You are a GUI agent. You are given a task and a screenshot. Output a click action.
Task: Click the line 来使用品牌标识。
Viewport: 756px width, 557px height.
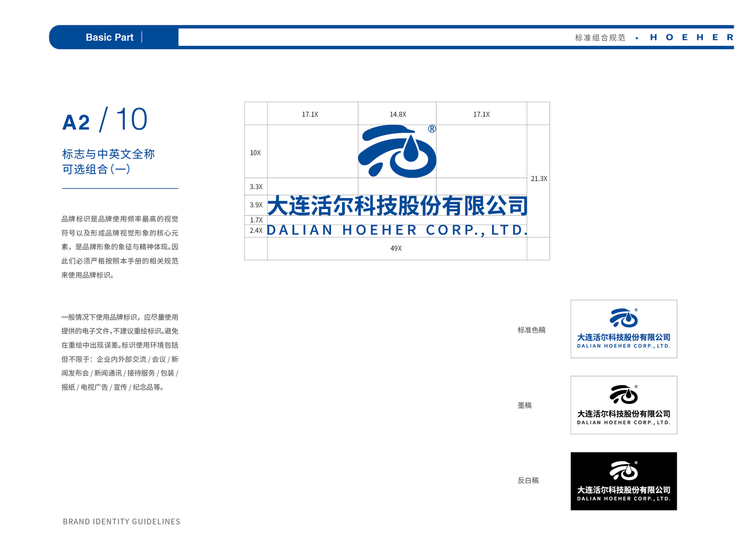pos(88,275)
